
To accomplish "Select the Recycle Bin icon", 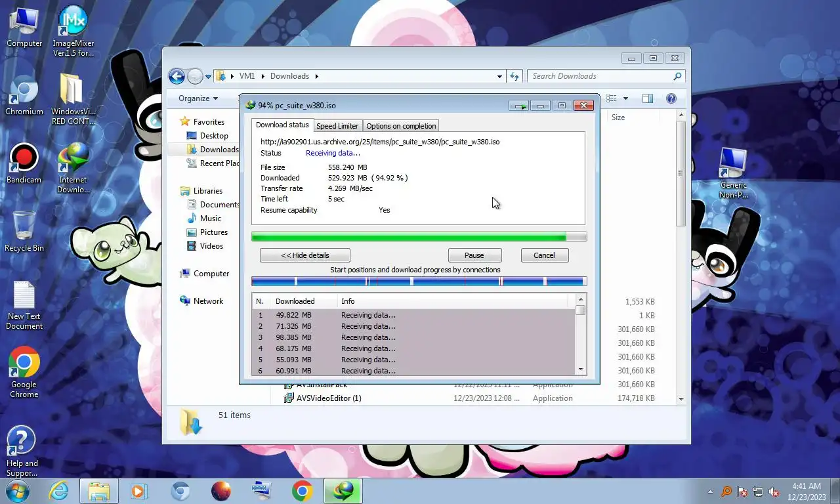I will pyautogui.click(x=24, y=232).
